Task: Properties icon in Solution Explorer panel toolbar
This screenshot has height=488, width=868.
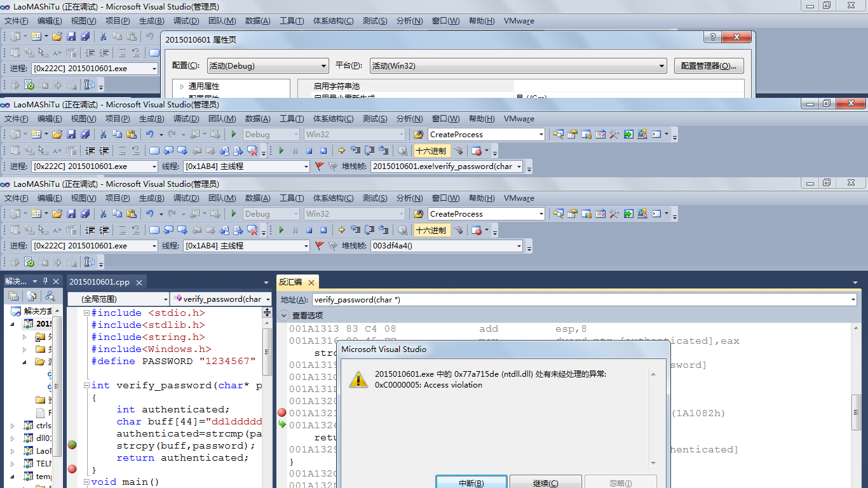Action: click(13, 296)
